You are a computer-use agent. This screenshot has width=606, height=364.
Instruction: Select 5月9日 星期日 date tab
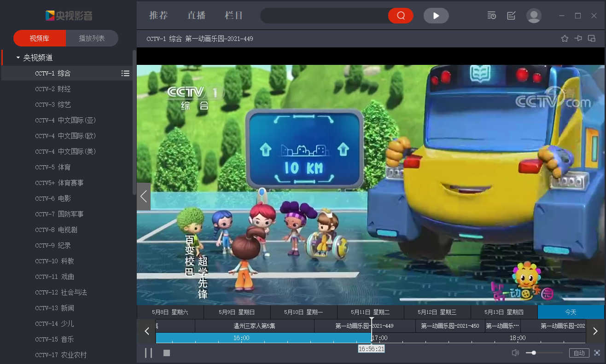point(237,312)
